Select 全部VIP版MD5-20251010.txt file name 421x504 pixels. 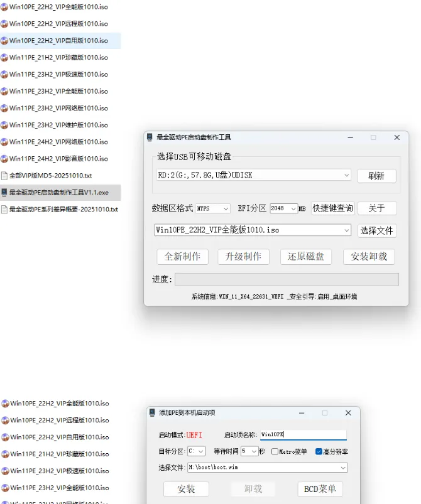pos(50,176)
